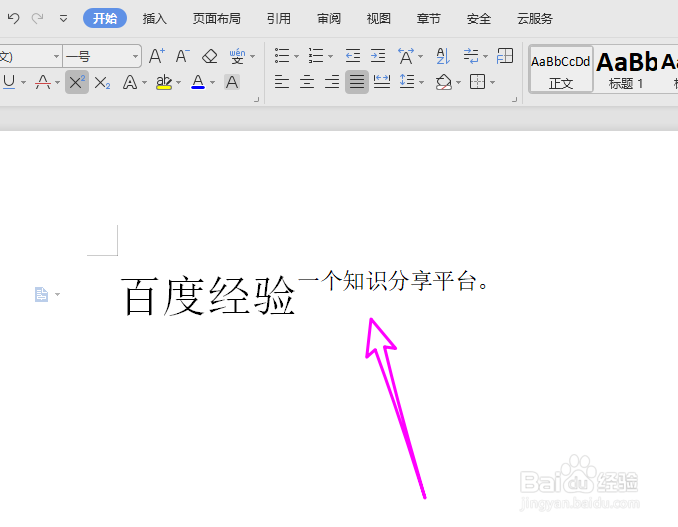Click the numbered list icon

click(x=316, y=56)
